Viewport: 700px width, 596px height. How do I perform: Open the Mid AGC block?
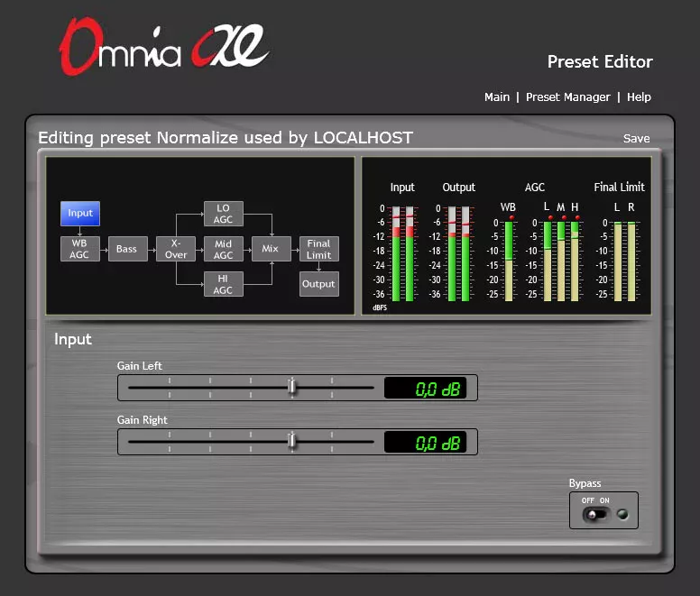click(x=223, y=249)
